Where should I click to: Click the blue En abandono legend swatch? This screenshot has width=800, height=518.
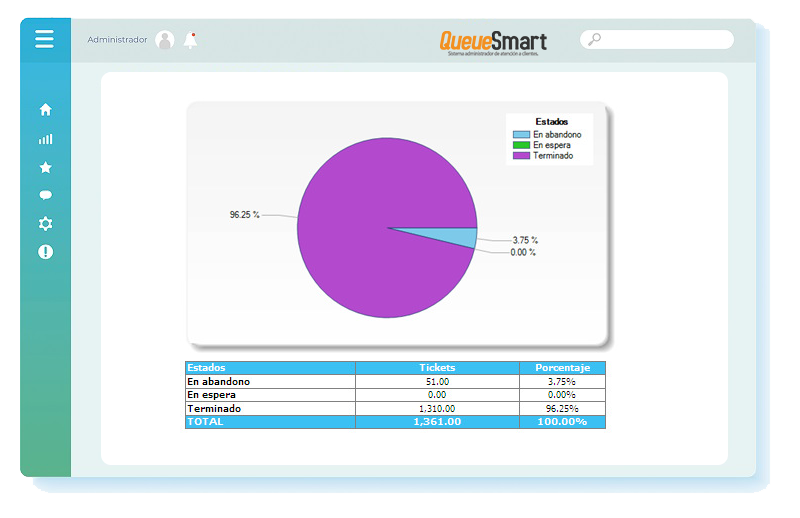pos(521,134)
